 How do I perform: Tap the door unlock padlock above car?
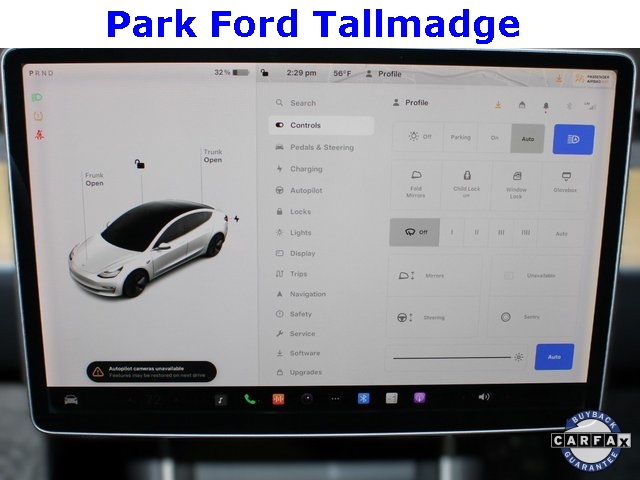point(140,164)
